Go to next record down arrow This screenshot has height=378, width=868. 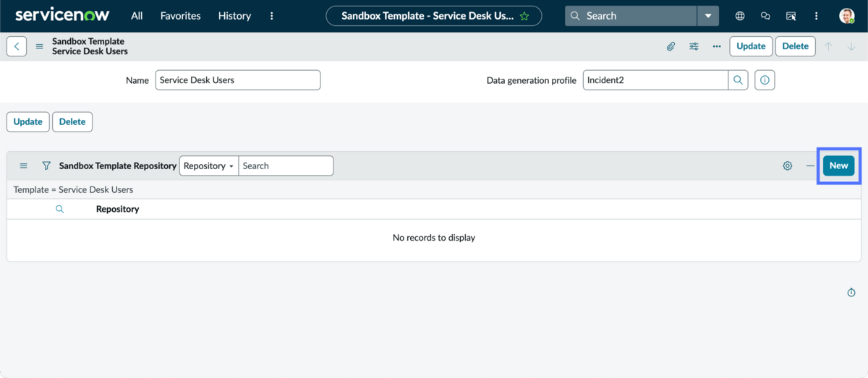(x=851, y=46)
